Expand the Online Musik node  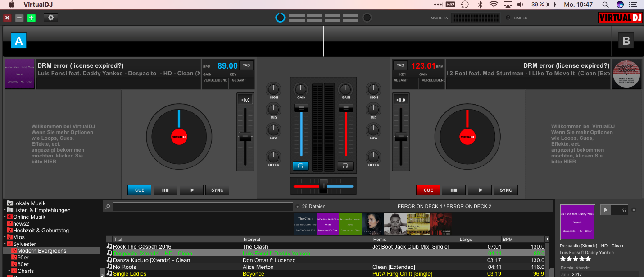tap(5, 217)
